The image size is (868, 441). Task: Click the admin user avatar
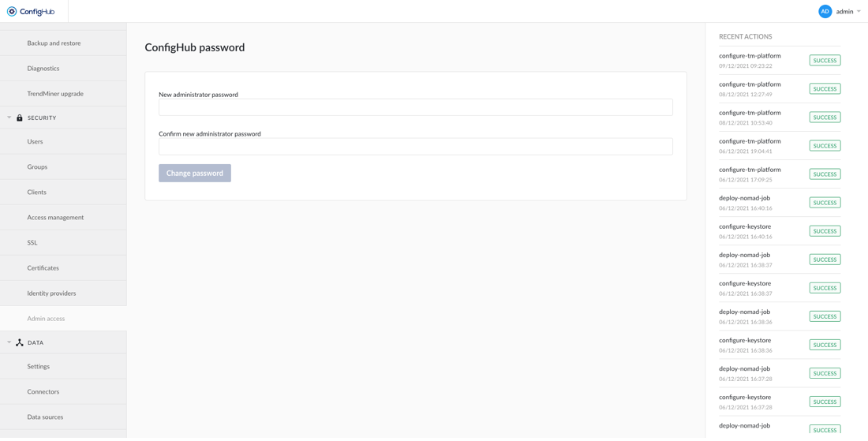pyautogui.click(x=825, y=12)
